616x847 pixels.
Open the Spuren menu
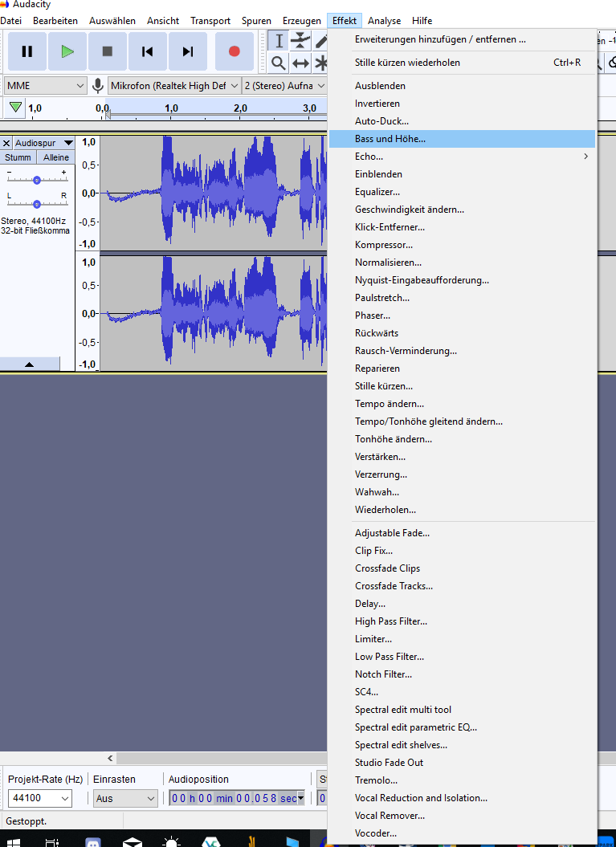(x=256, y=21)
